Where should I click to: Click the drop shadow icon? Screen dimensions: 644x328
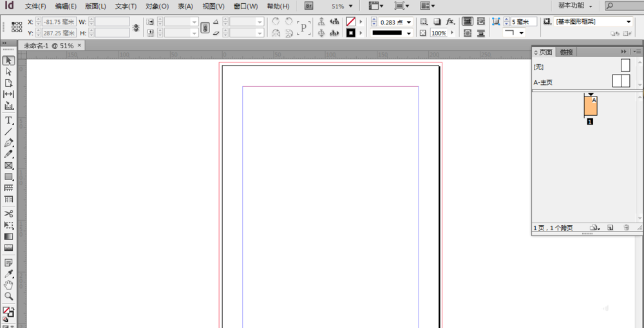pos(437,21)
